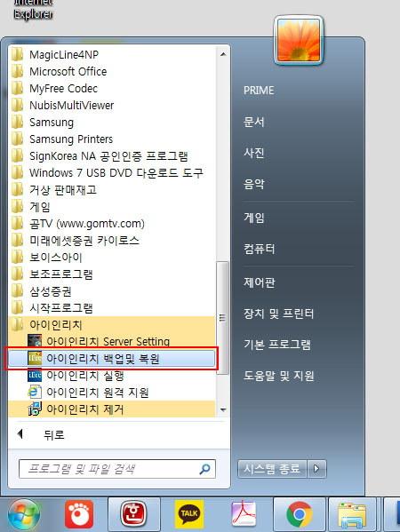400x532 pixels.
Task: Expand the 게임 folder in program list
Action: tap(40, 207)
